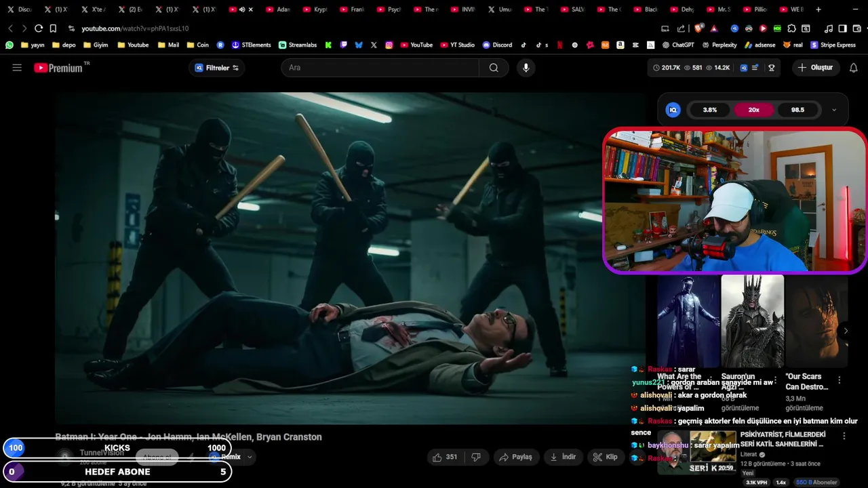Open Twitch bookmark icon

tap(344, 45)
